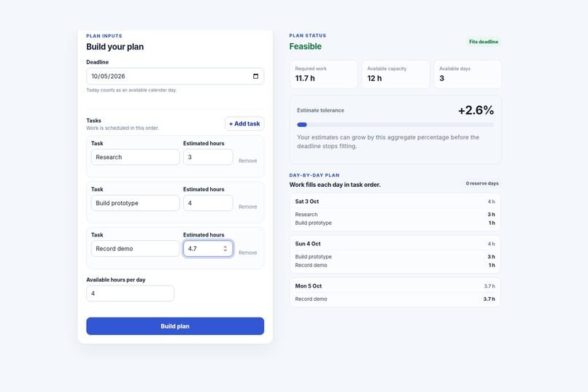Click Record demo row under Sun 4 Oct
The width and height of the screenshot is (588, 392).
[x=395, y=265]
